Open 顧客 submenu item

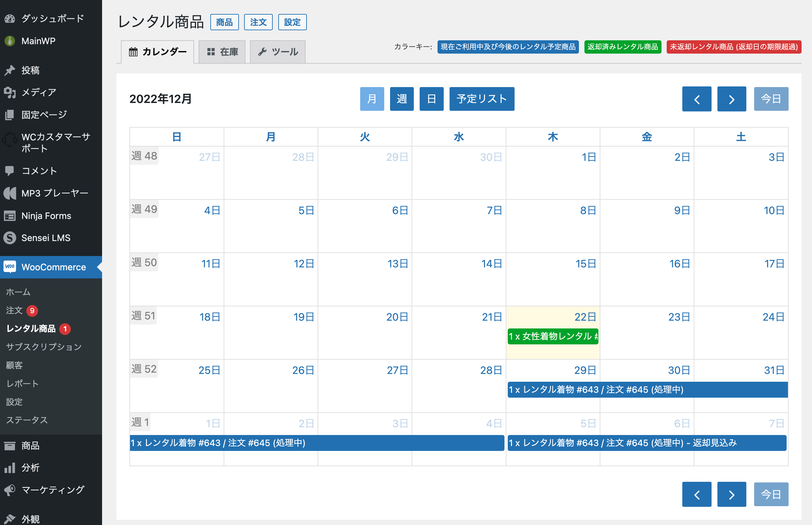pyautogui.click(x=14, y=365)
